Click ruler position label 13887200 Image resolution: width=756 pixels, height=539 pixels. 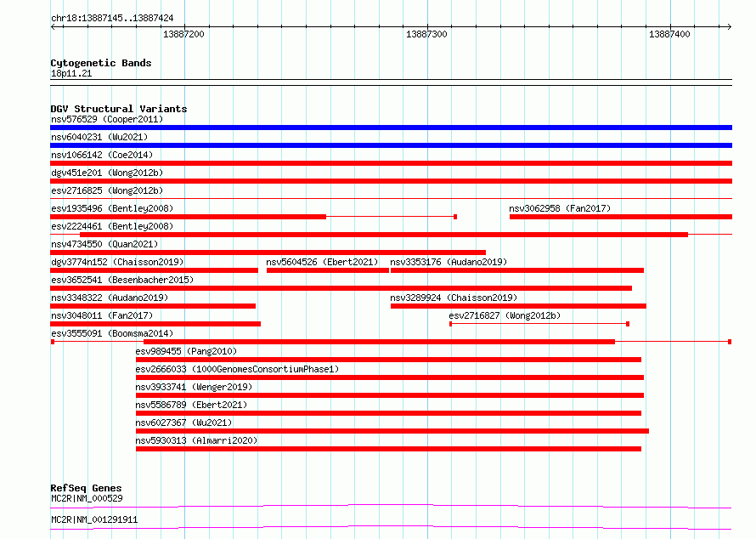pyautogui.click(x=183, y=34)
